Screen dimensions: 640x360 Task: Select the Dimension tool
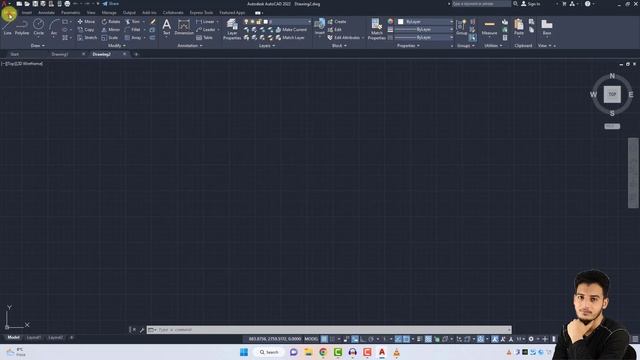[x=184, y=27]
